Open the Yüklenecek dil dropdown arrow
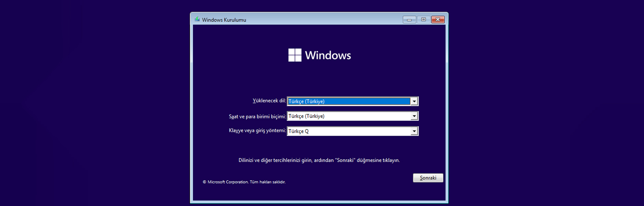This screenshot has width=644, height=206. 414,101
